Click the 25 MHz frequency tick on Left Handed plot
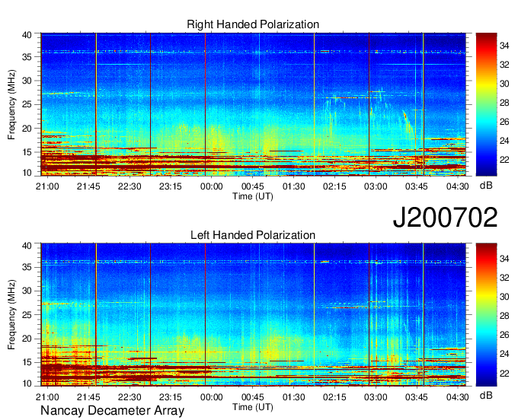The image size is (518, 420). [x=27, y=315]
